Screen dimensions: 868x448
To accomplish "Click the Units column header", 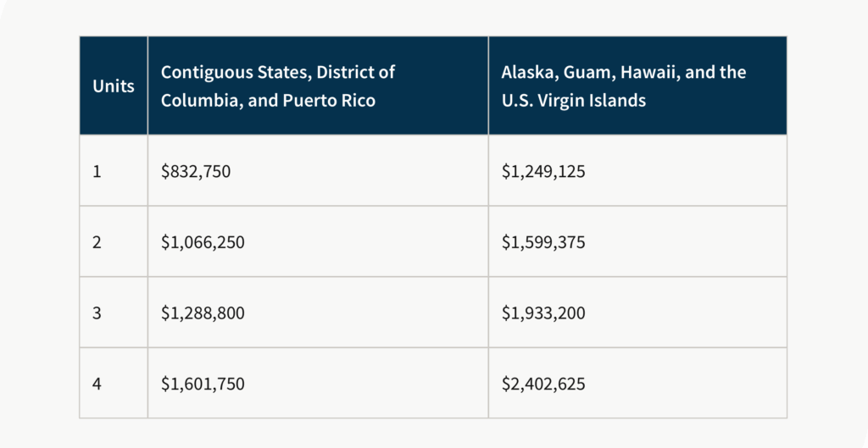I will [114, 86].
